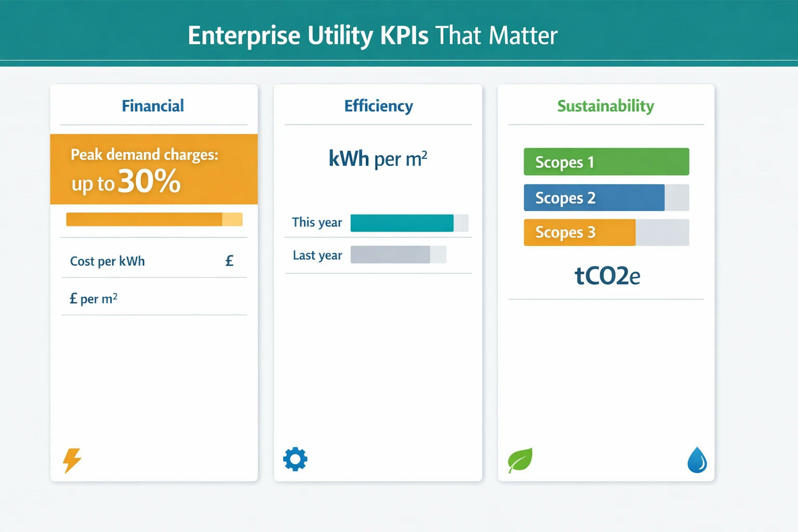Click the grey Last year bar
798x532 pixels.
coord(390,255)
